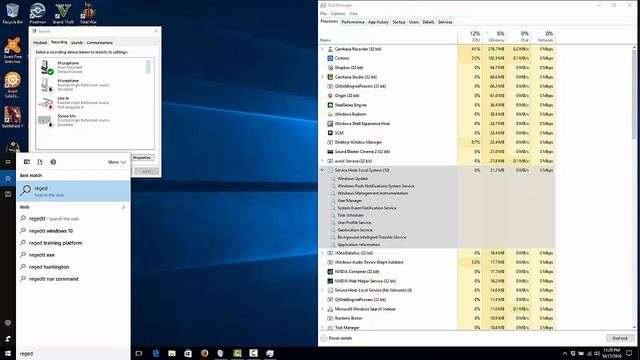Switch to the Details tab in Task Manager
This screenshot has height=360, width=640.
coord(428,22)
